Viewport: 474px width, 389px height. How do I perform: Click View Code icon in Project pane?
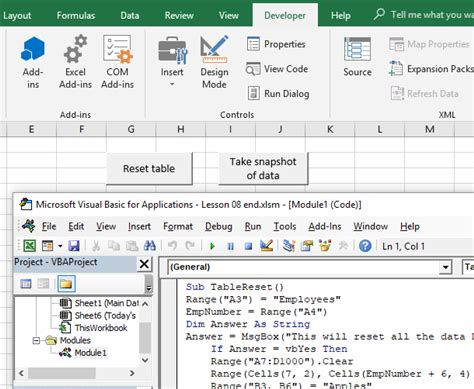tap(26, 284)
